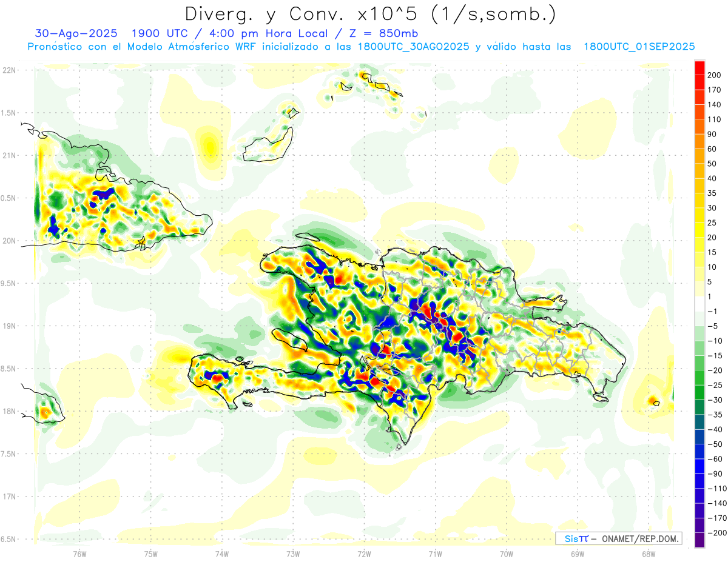
Task: Click the '19N' latitude label
Action: pos(9,326)
